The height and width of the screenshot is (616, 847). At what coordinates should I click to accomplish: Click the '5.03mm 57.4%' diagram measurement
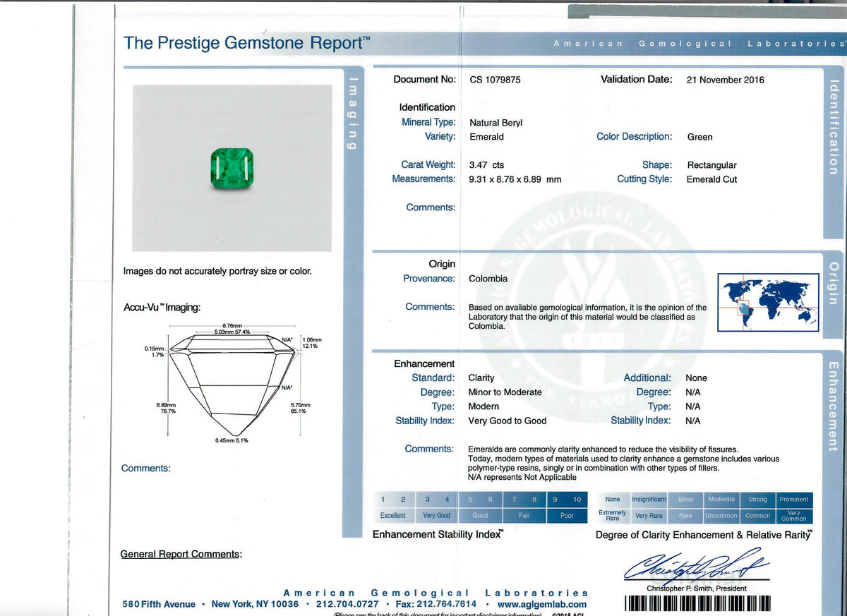(232, 332)
